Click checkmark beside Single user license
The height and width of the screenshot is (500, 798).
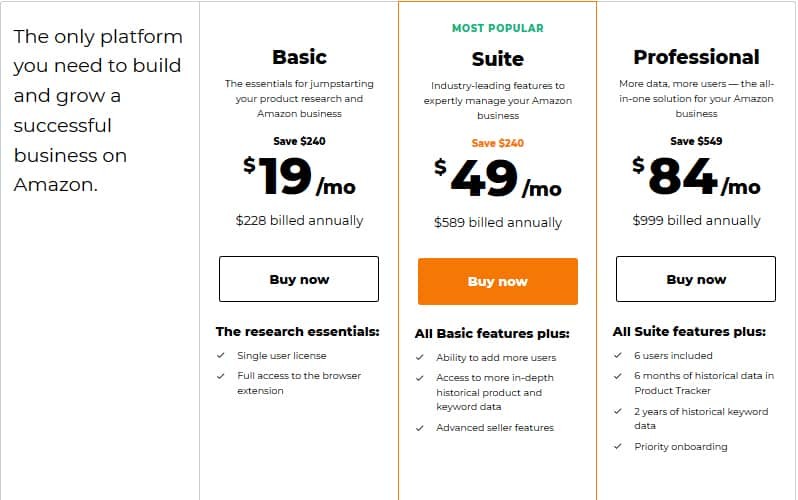[220, 355]
